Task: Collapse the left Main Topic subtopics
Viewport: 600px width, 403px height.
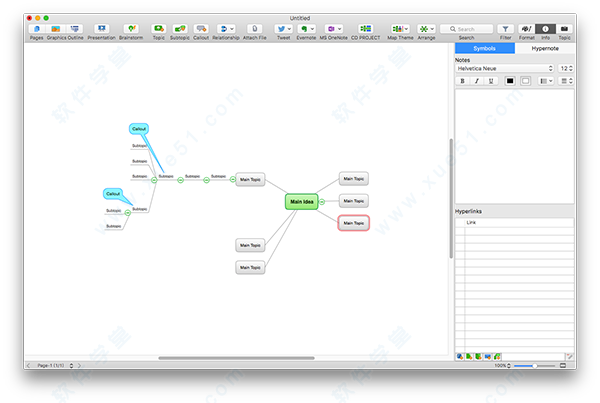Action: click(x=233, y=179)
